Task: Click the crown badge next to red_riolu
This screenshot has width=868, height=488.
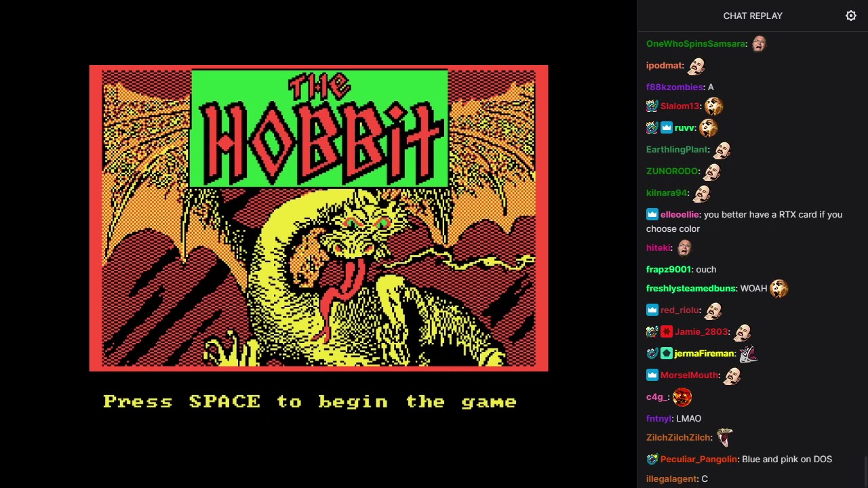Action: coord(652,310)
